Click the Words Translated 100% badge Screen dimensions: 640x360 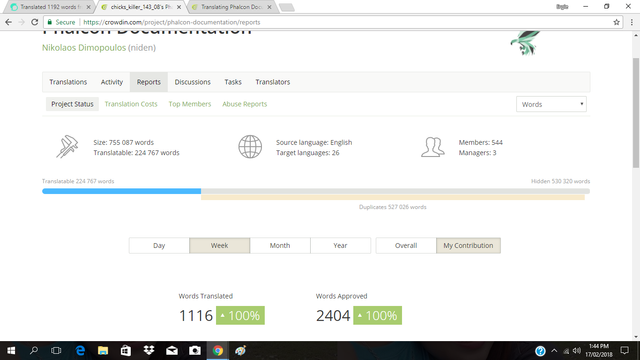point(240,316)
